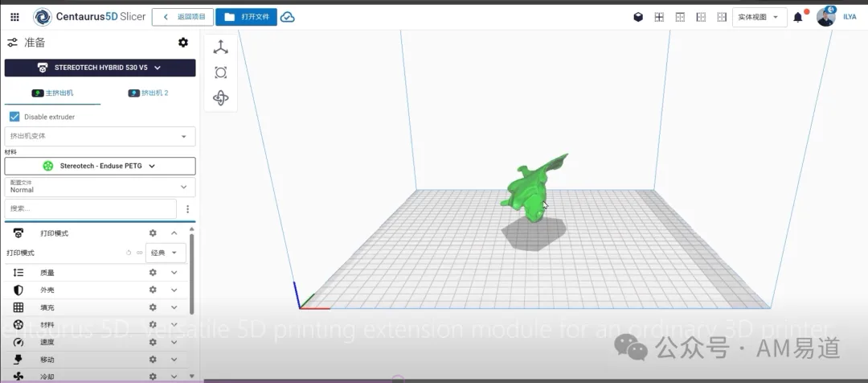
Task: Select the left side view grid icon
Action: pyautogui.click(x=701, y=17)
